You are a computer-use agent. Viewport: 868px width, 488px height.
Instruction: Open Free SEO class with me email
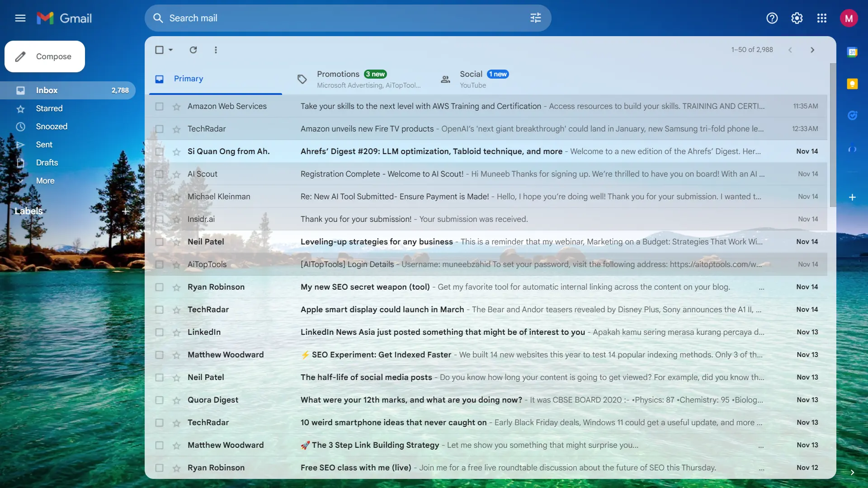click(486, 468)
